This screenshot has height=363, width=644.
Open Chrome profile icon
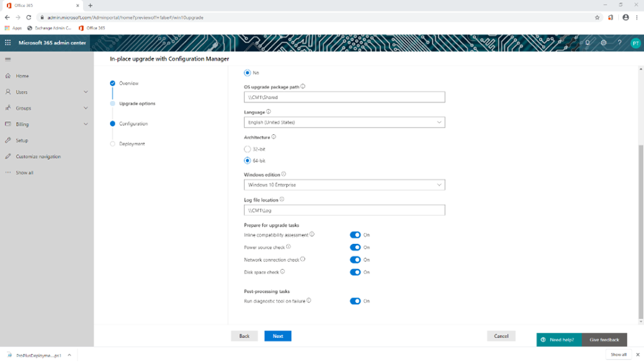625,18
